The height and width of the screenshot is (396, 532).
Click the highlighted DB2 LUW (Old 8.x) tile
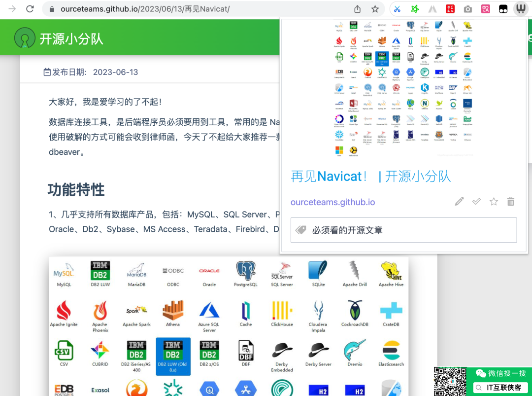click(x=173, y=357)
